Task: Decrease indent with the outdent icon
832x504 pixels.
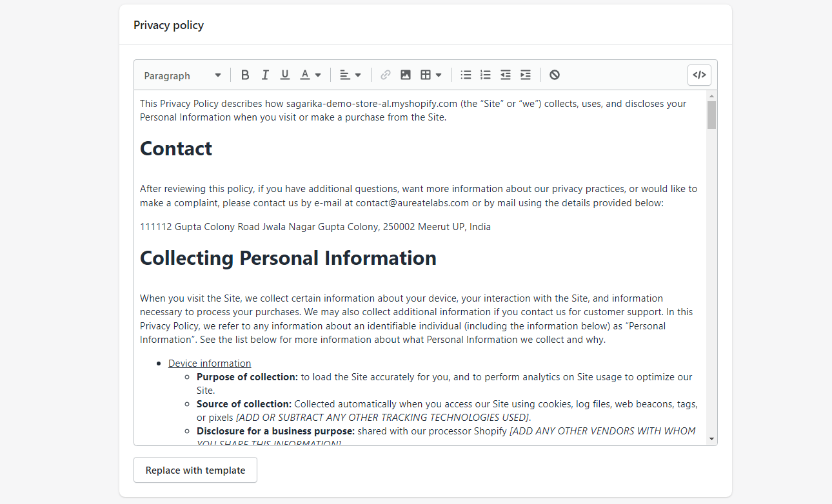Action: (x=506, y=75)
